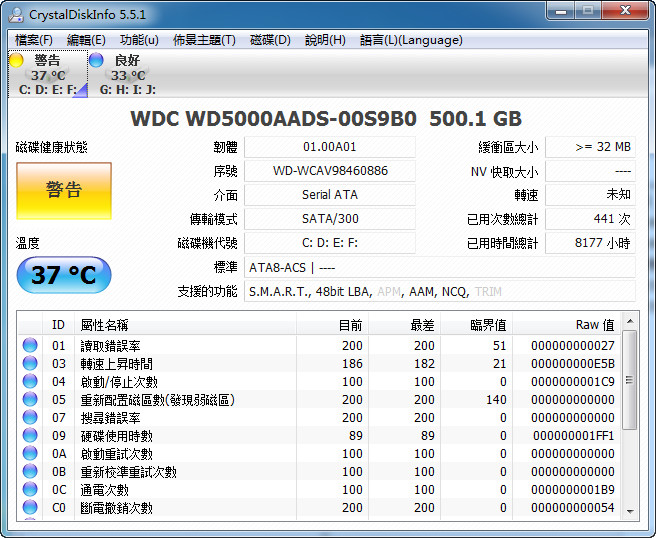Click the disk title WDC WD5000AADS-00S9B0 500.1 GB
This screenshot has width=656, height=538.
326,118
